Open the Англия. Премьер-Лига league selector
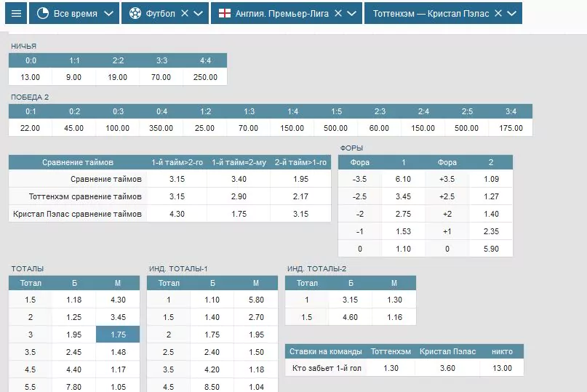The image size is (587, 392). 287,14
